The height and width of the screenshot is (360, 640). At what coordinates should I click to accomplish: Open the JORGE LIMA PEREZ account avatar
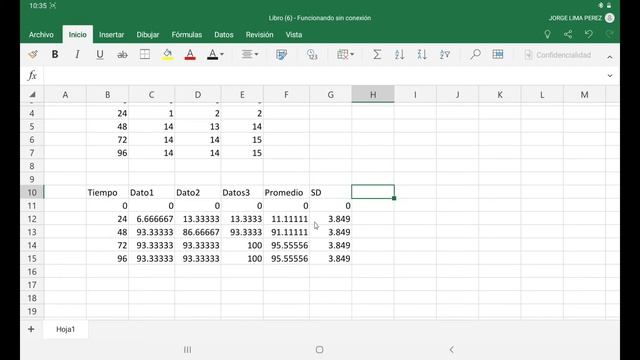pyautogui.click(x=609, y=18)
